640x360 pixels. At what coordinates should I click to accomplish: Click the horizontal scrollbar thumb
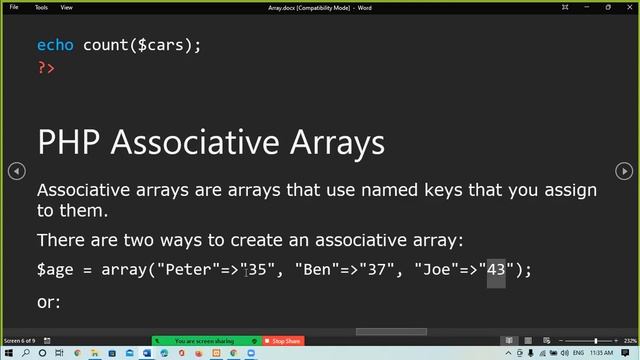(391, 332)
